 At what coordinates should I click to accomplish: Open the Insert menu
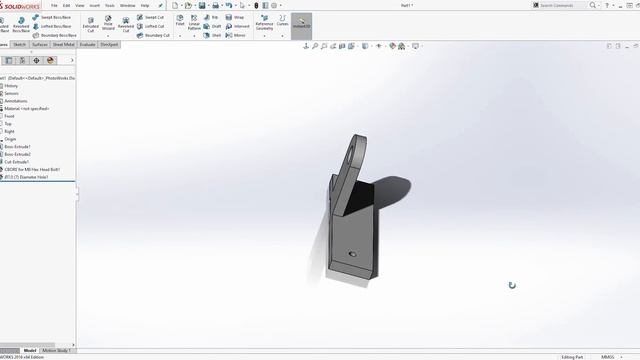(x=95, y=6)
